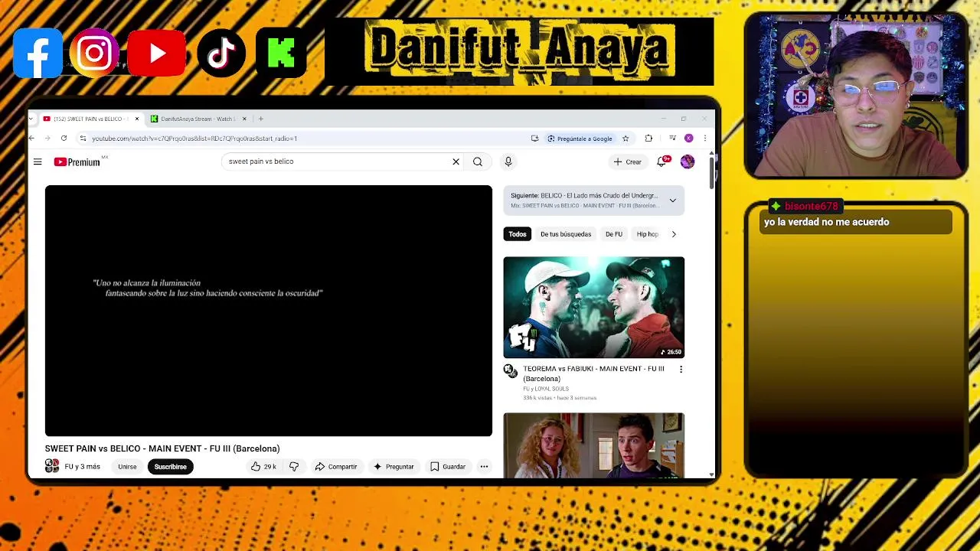Clear the search text with X
Viewport: 980px width, 551px height.
pos(456,161)
